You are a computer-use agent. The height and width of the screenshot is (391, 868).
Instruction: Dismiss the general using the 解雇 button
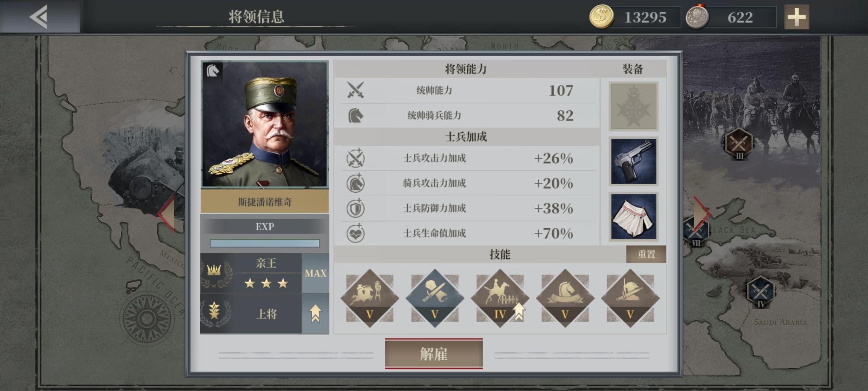[434, 354]
